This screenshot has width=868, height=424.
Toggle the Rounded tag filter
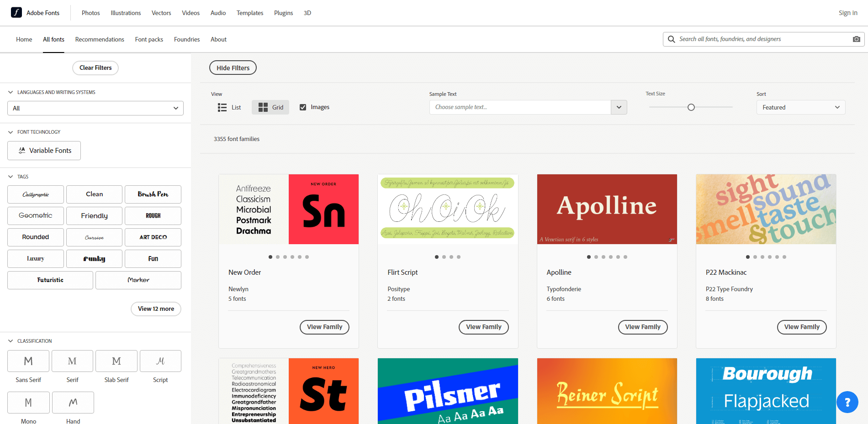tap(36, 237)
